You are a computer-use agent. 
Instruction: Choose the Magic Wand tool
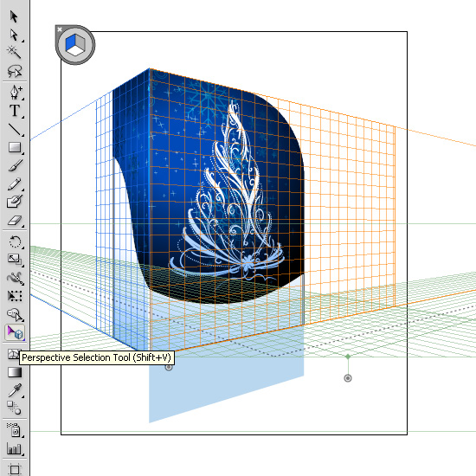(14, 52)
